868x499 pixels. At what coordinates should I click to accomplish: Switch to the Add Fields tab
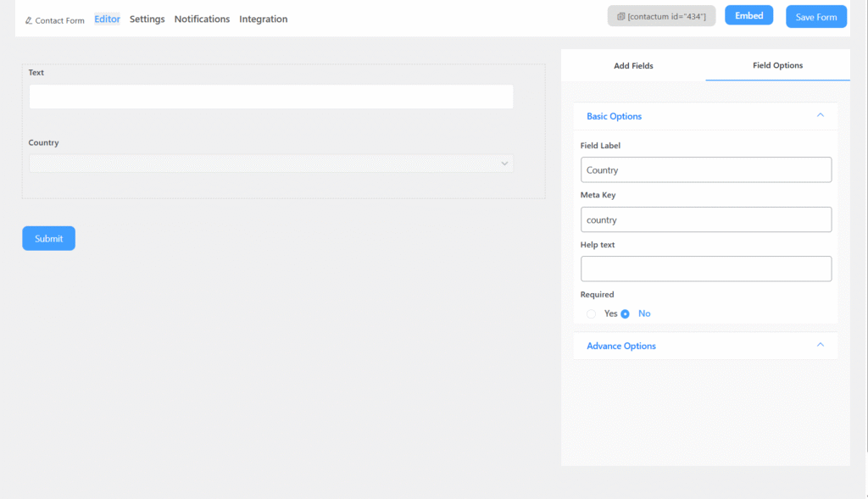tap(633, 65)
